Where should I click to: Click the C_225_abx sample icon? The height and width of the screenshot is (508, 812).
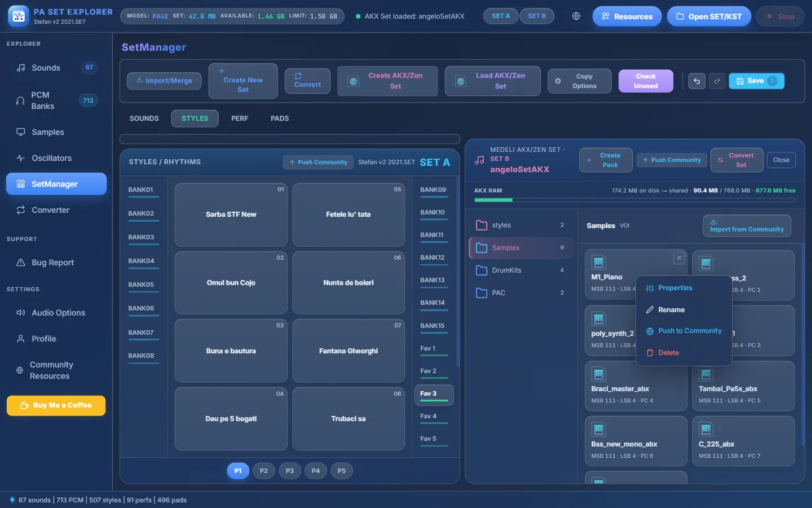pyautogui.click(x=706, y=430)
